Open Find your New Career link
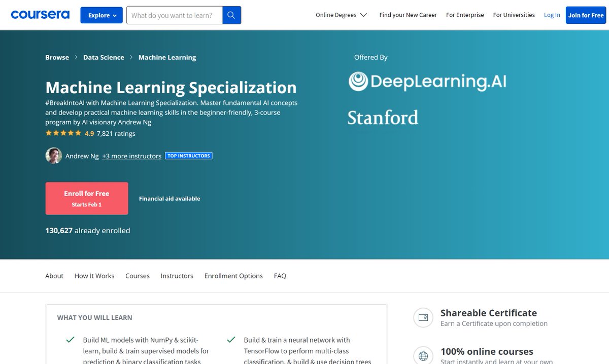Screen dimensions: 609x364 (x=408, y=15)
